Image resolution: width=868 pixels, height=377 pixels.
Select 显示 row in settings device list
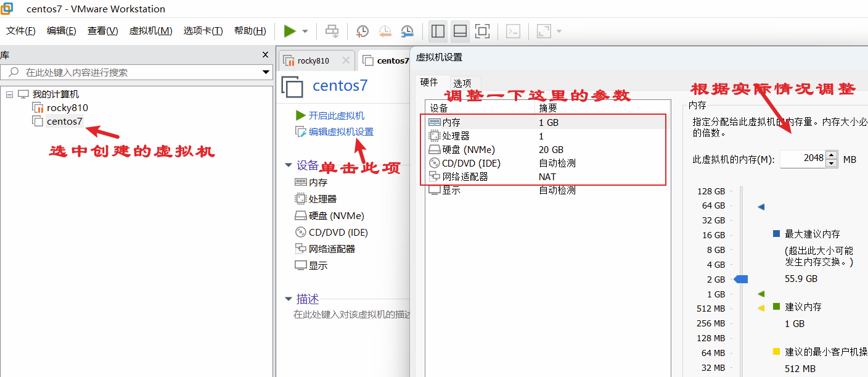pos(547,190)
